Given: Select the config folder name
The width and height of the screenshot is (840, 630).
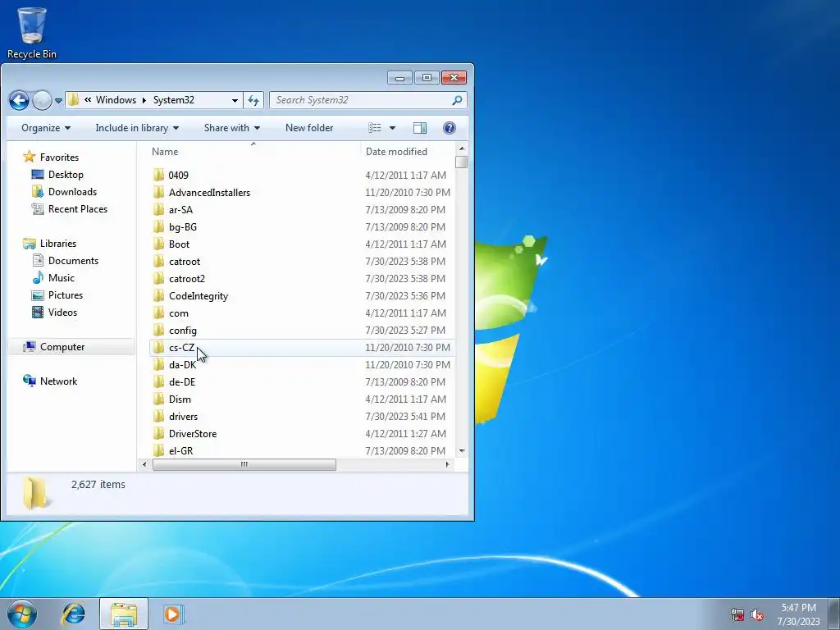Looking at the screenshot, I should pyautogui.click(x=183, y=330).
